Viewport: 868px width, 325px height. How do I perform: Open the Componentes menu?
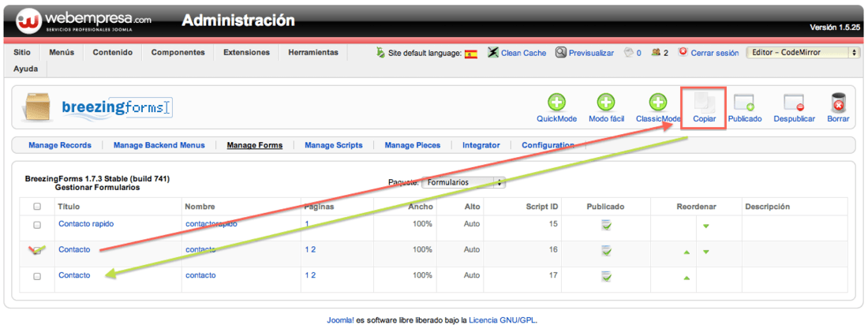point(178,53)
